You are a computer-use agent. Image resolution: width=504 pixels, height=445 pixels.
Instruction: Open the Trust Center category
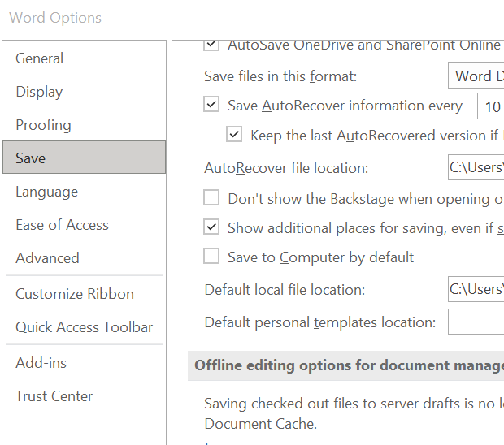pos(54,396)
